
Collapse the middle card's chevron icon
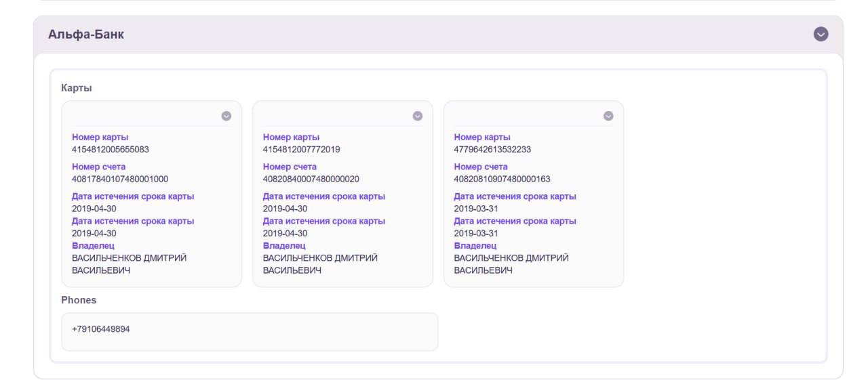click(x=418, y=116)
